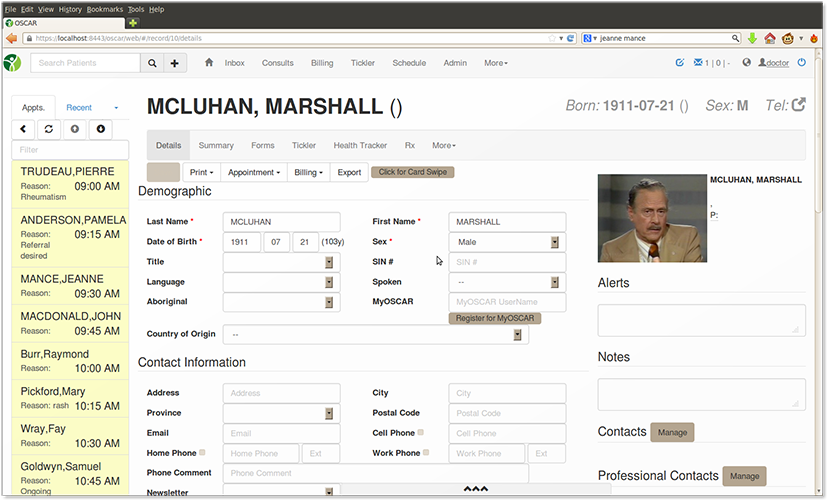The width and height of the screenshot is (827, 500).
Task: Open the Language dropdown
Action: coord(282,282)
